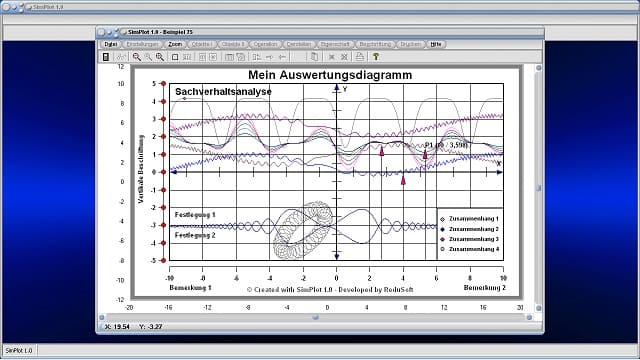Screen dimensions: 640x360
Task: Click the greyed middle magnifier icon
Action: coord(148,57)
